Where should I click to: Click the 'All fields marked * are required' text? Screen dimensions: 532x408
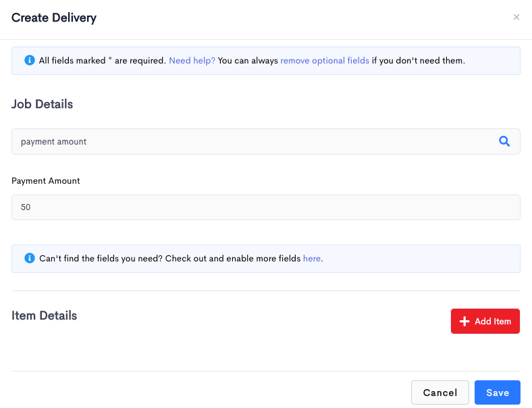pyautogui.click(x=102, y=60)
